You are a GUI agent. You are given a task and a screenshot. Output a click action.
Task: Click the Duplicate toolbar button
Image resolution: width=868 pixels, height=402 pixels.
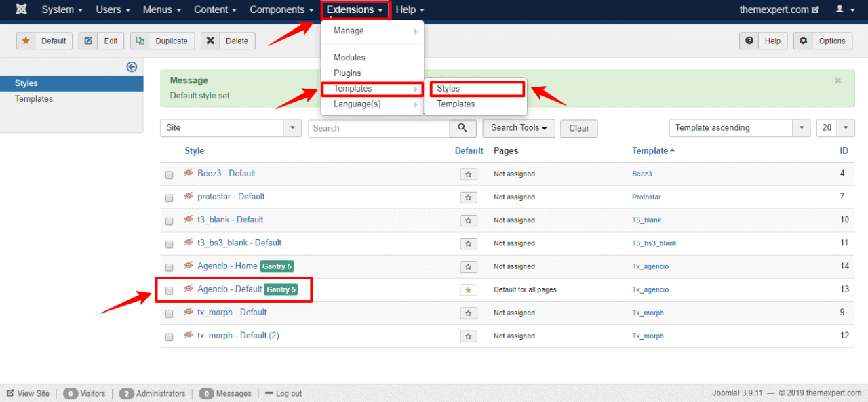pos(163,41)
